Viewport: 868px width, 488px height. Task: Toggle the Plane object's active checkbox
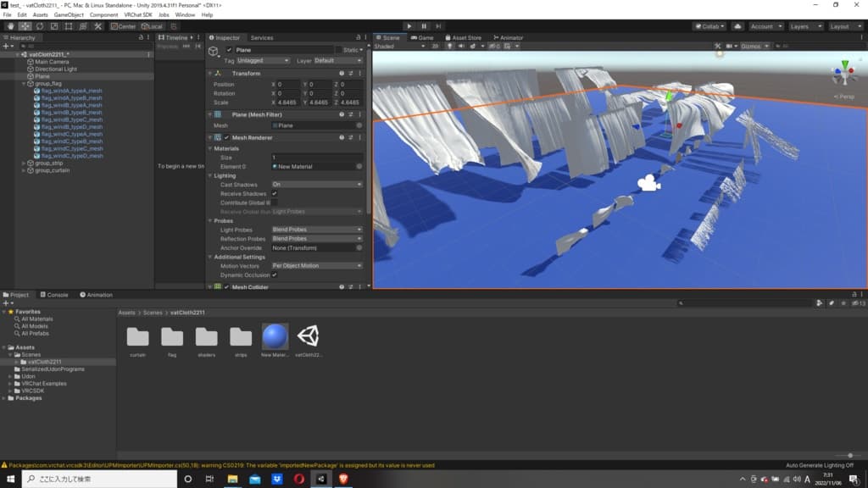229,50
